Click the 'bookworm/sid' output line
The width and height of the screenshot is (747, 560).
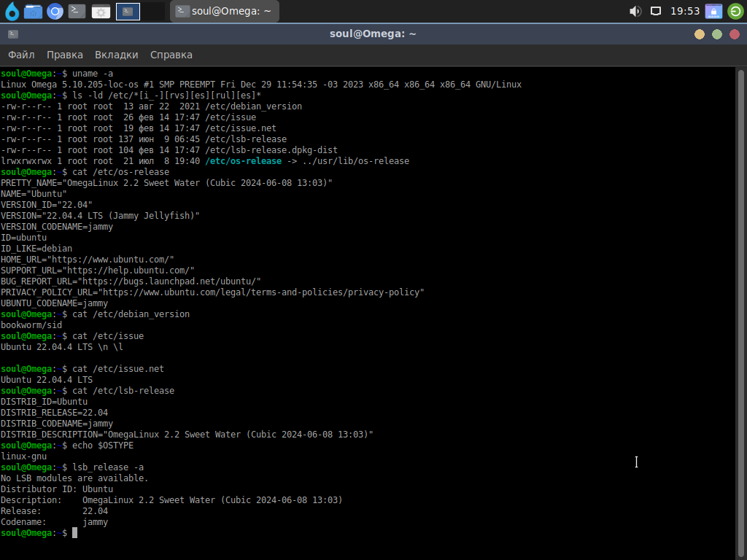click(x=31, y=326)
